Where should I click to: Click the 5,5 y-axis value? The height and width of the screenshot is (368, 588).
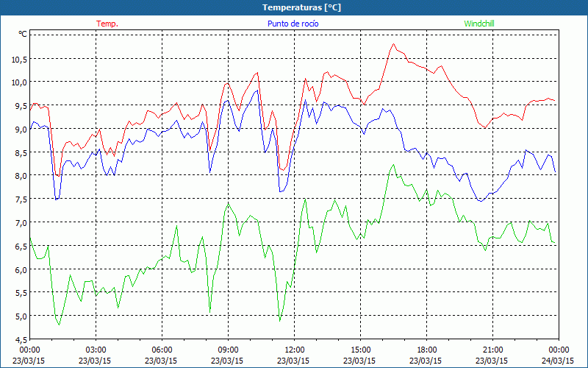coord(21,293)
